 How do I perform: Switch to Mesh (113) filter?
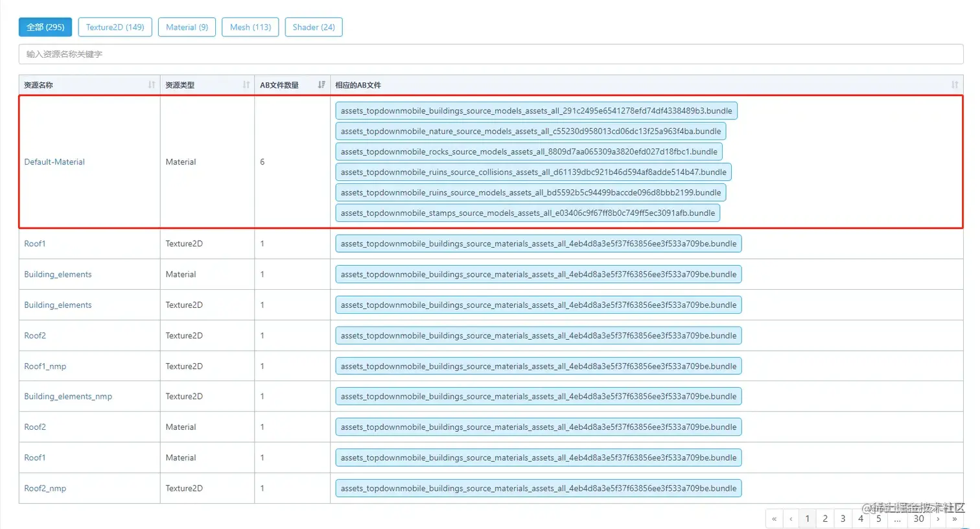pos(250,27)
